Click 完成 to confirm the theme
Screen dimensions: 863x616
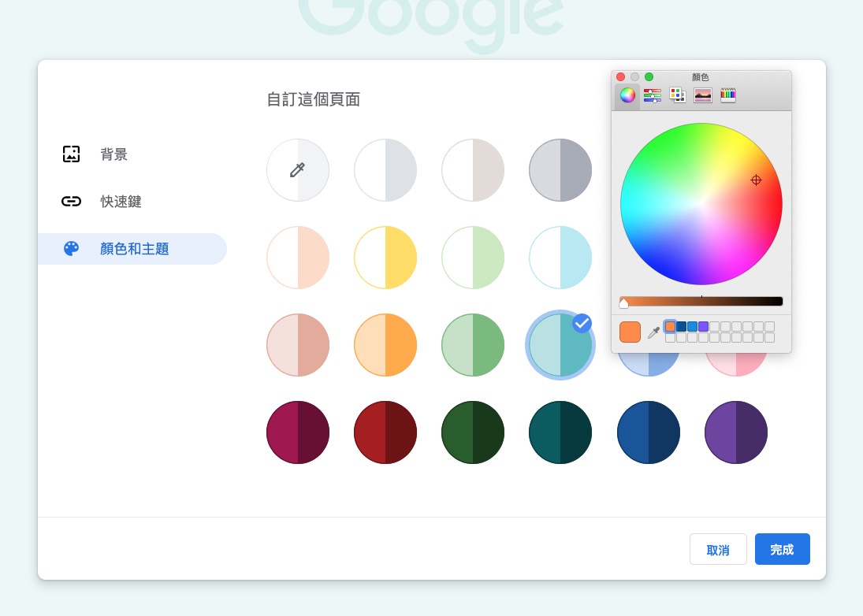point(782,549)
